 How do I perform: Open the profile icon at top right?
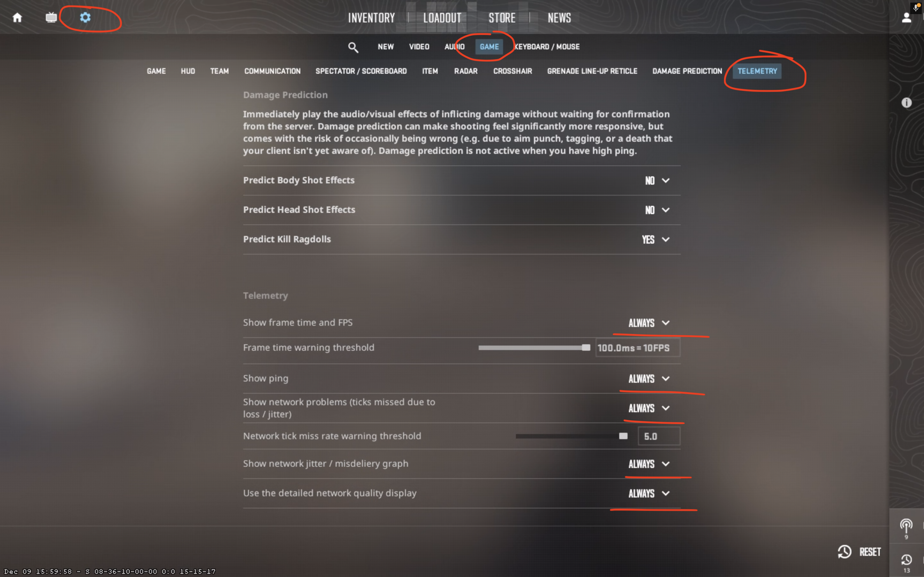tap(906, 18)
